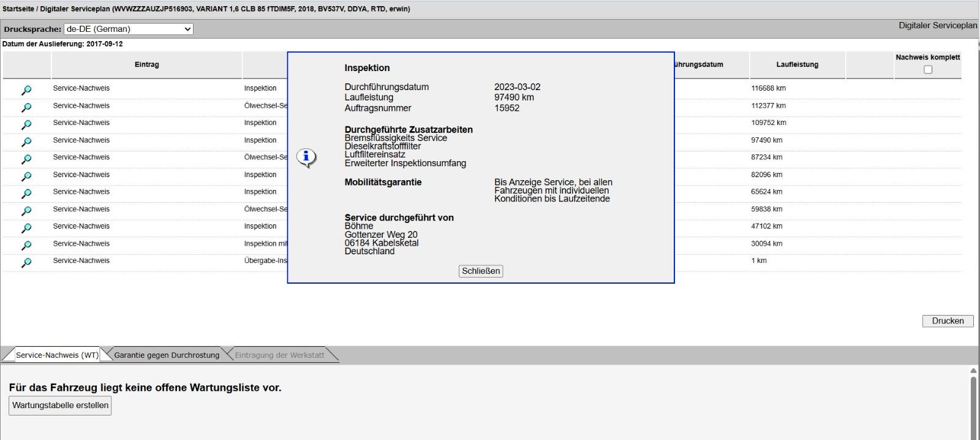The width and height of the screenshot is (980, 440).
Task: Click magnifier for the 30094 km row
Action: pos(26,245)
